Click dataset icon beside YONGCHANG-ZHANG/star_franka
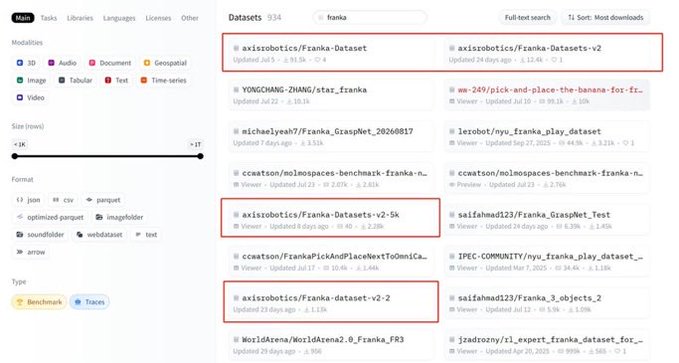Image resolution: width=679 pixels, height=363 pixels. coord(236,90)
